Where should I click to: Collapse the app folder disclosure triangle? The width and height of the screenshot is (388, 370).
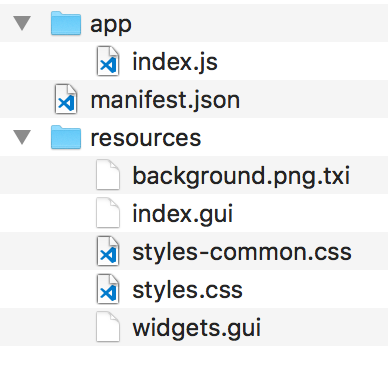(x=22, y=23)
